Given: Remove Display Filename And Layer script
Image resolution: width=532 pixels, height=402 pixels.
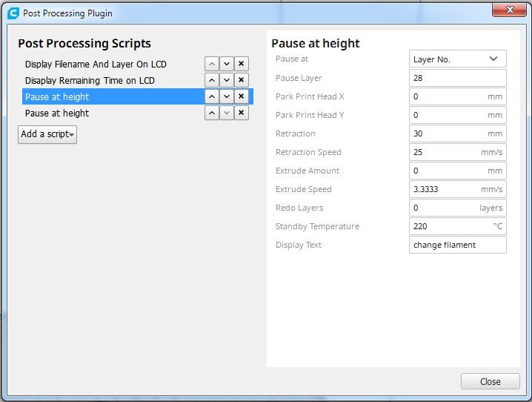Looking at the screenshot, I should point(241,65).
